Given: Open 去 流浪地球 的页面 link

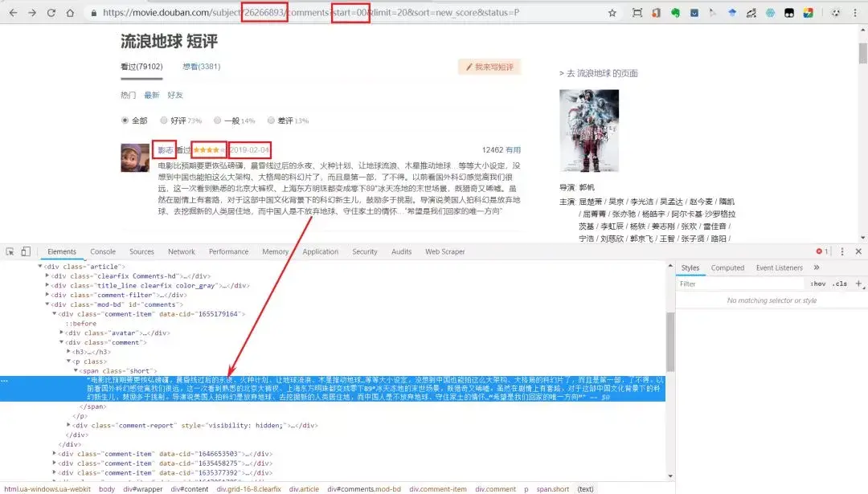Looking at the screenshot, I should (599, 73).
